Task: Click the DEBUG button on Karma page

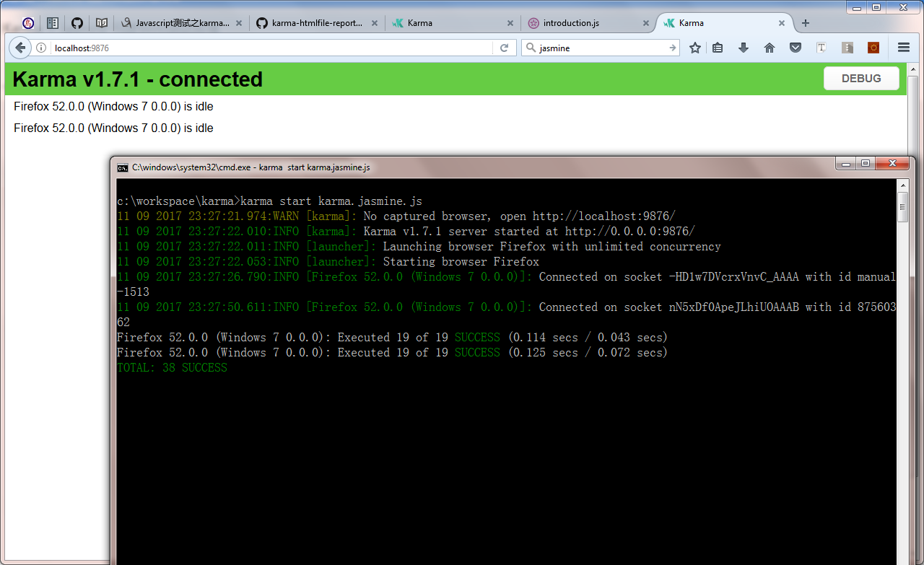Action: point(861,78)
